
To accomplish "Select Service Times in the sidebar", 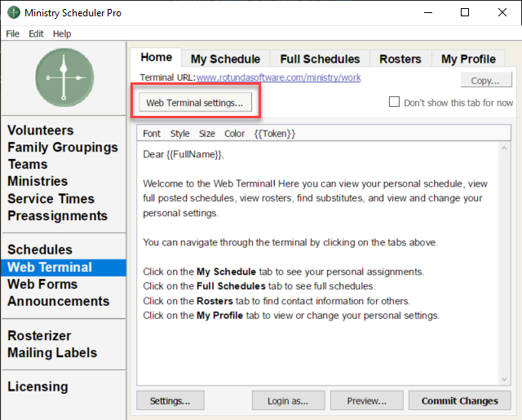I will [51, 199].
